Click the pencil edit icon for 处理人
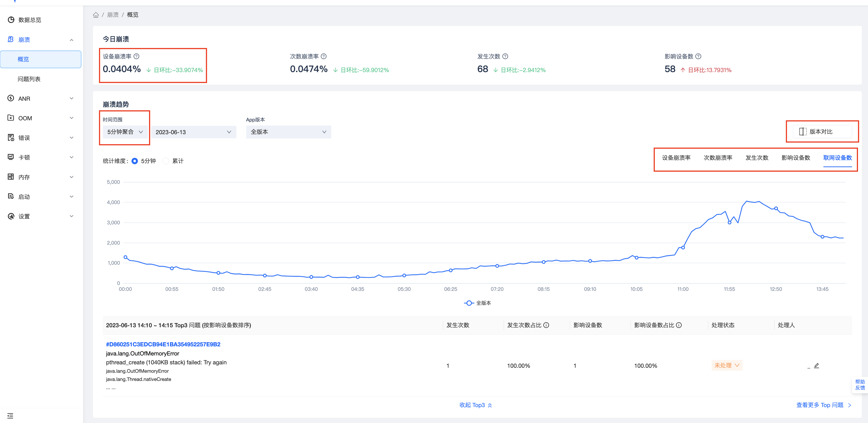 [x=816, y=365]
